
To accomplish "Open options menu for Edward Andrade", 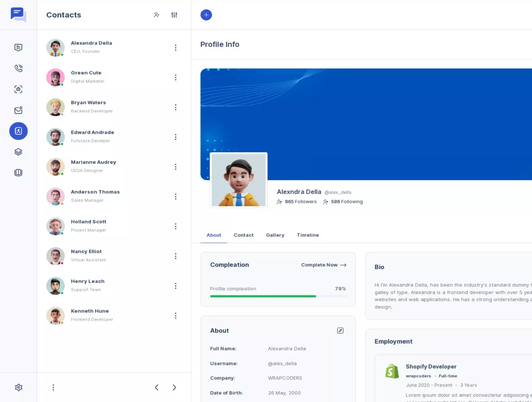I will pos(176,137).
